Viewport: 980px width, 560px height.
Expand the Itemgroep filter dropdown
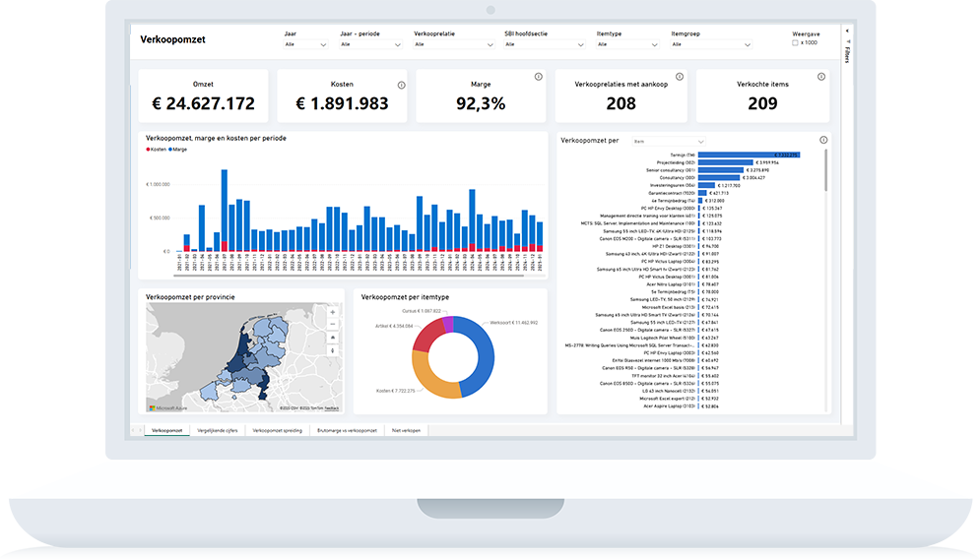point(711,44)
